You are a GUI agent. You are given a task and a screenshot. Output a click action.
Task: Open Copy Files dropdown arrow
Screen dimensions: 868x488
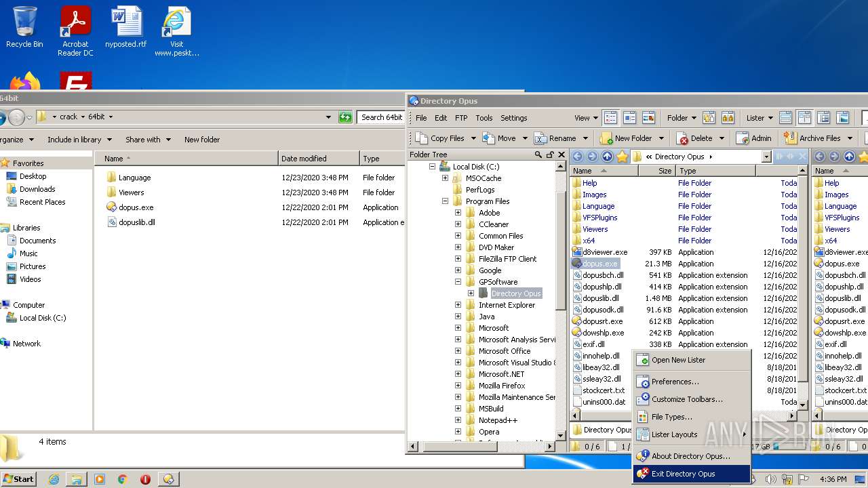click(473, 138)
